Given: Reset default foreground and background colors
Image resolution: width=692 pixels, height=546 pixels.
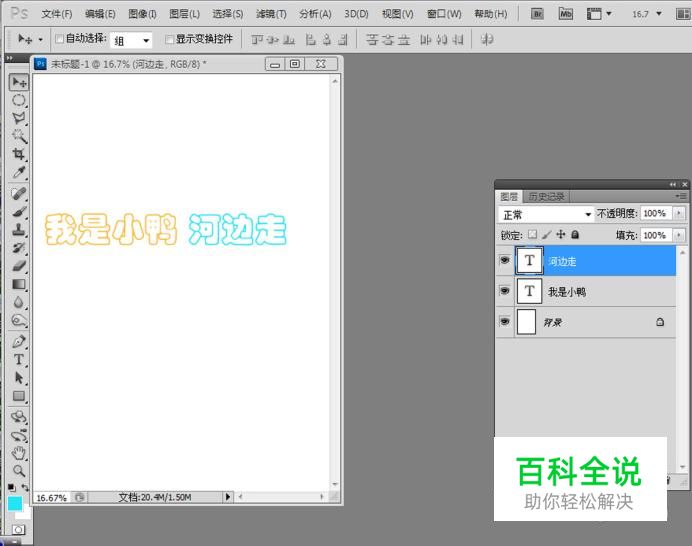Looking at the screenshot, I should tap(11, 487).
